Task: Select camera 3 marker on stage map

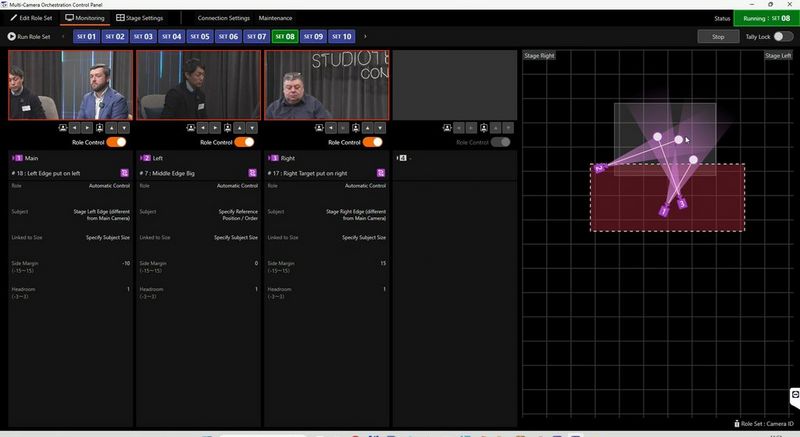Action: point(682,204)
